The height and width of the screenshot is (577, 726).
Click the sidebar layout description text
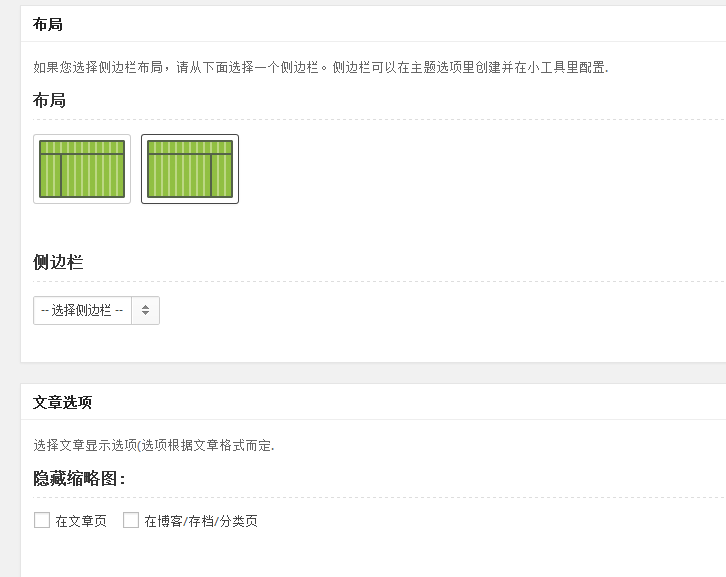coord(320,68)
